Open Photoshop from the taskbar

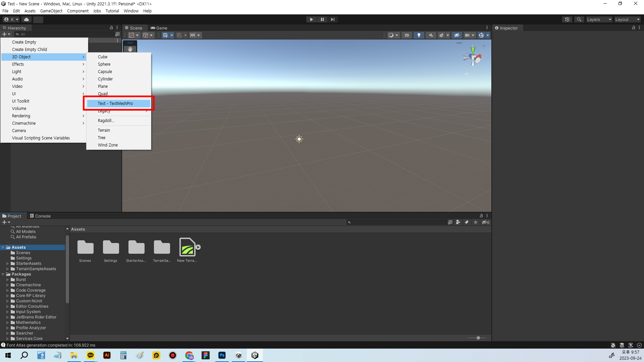click(x=222, y=355)
